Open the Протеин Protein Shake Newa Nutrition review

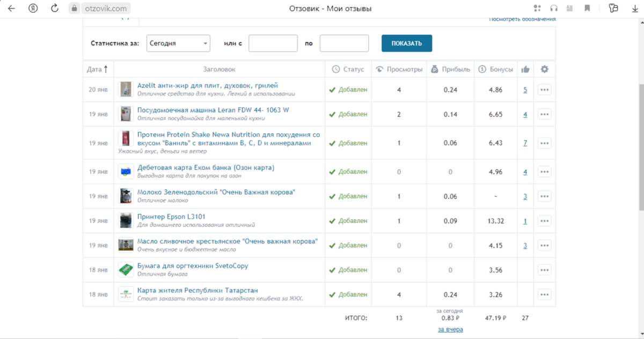[229, 139]
